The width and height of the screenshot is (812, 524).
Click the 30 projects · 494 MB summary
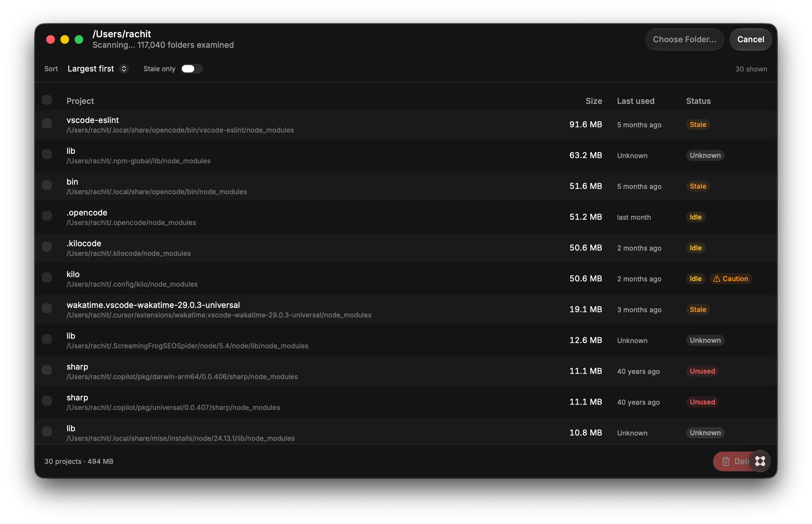[79, 461]
